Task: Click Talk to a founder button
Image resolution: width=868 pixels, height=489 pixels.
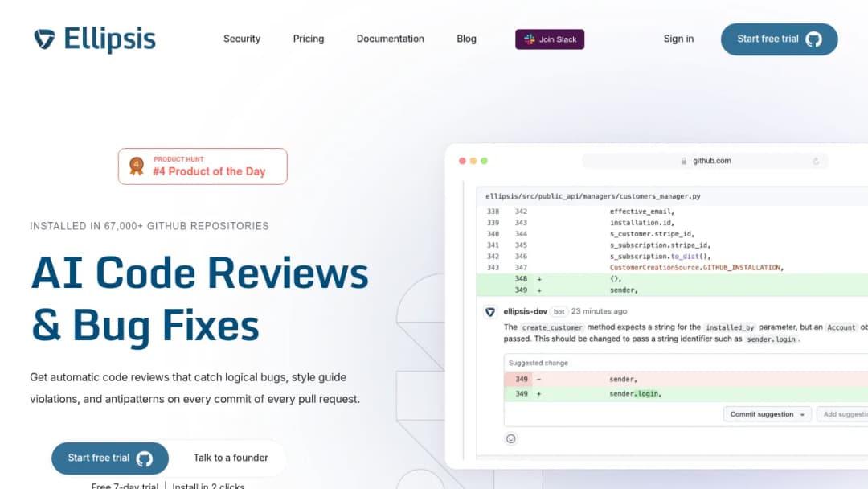Action: 231,458
